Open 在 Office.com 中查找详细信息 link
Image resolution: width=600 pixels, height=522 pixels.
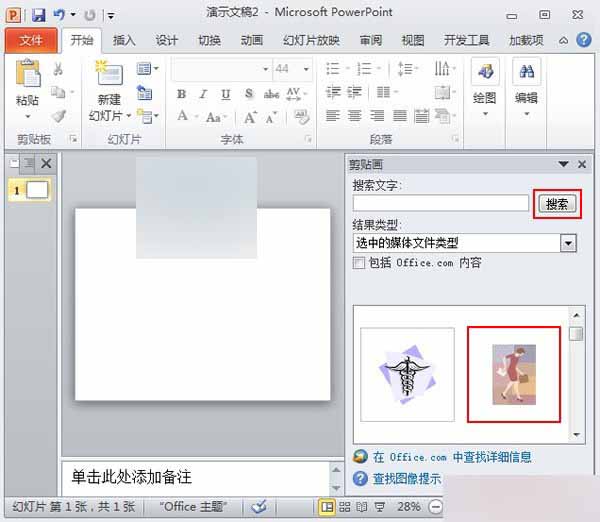(452, 457)
